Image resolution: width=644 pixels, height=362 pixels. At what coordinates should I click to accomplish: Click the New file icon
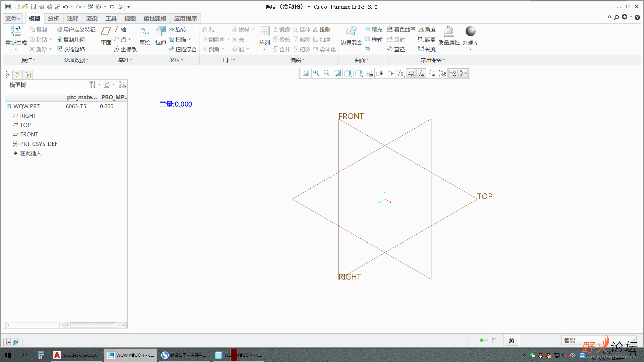pos(17,7)
